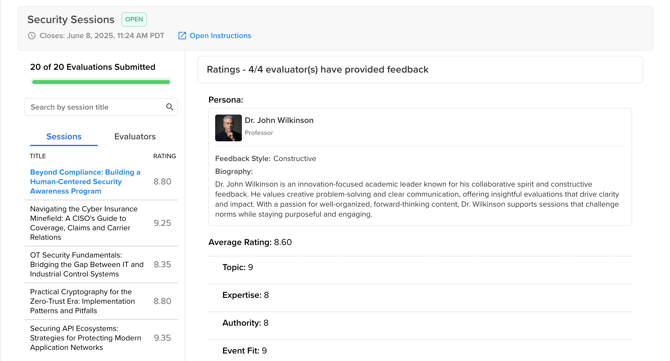
Task: Click the Event Fit: 9 rating row
Action: pos(420,351)
